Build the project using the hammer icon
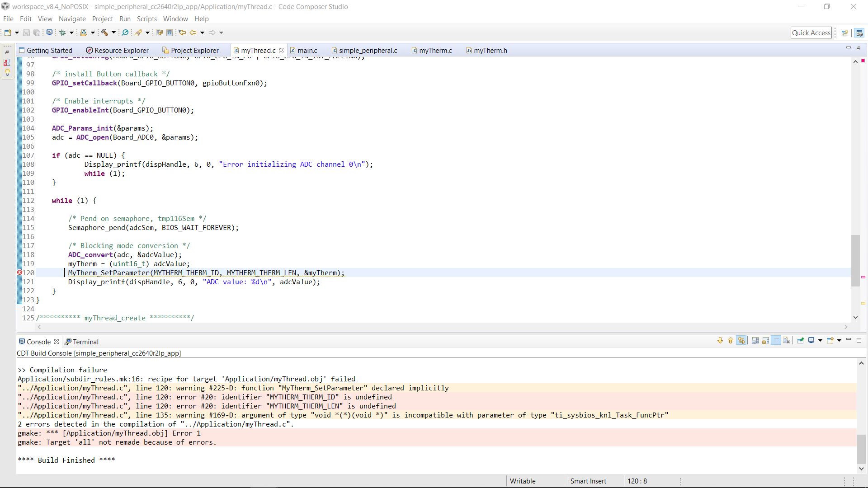The image size is (868, 488). (x=105, y=32)
